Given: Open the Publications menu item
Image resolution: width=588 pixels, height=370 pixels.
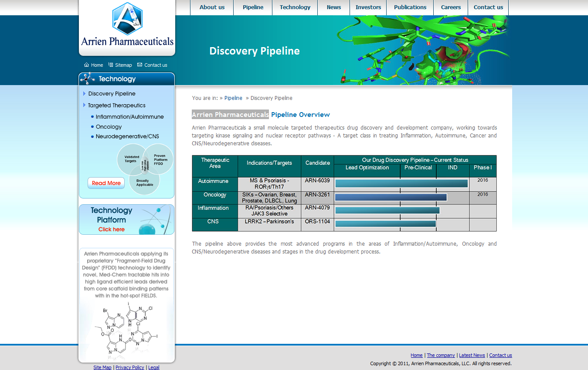Looking at the screenshot, I should click(410, 7).
